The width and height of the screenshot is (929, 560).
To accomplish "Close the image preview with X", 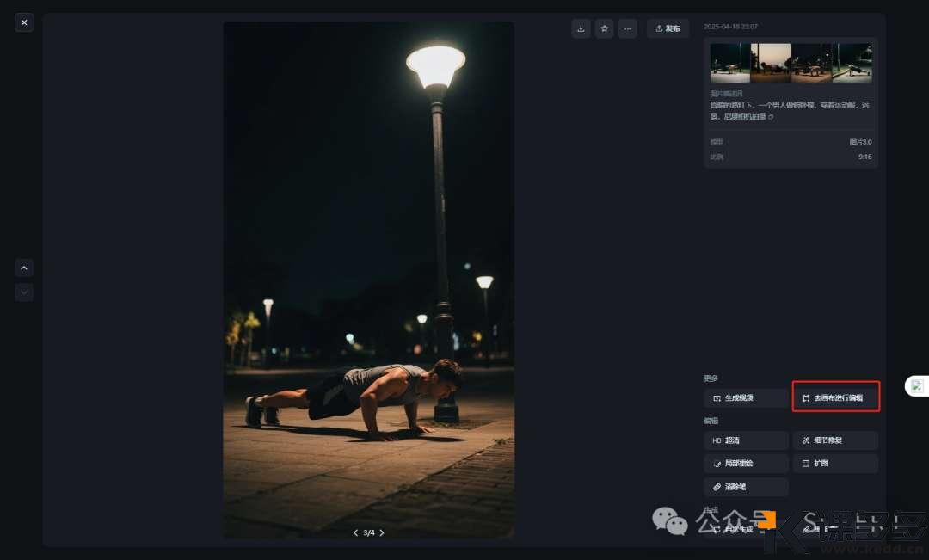I will point(24,22).
